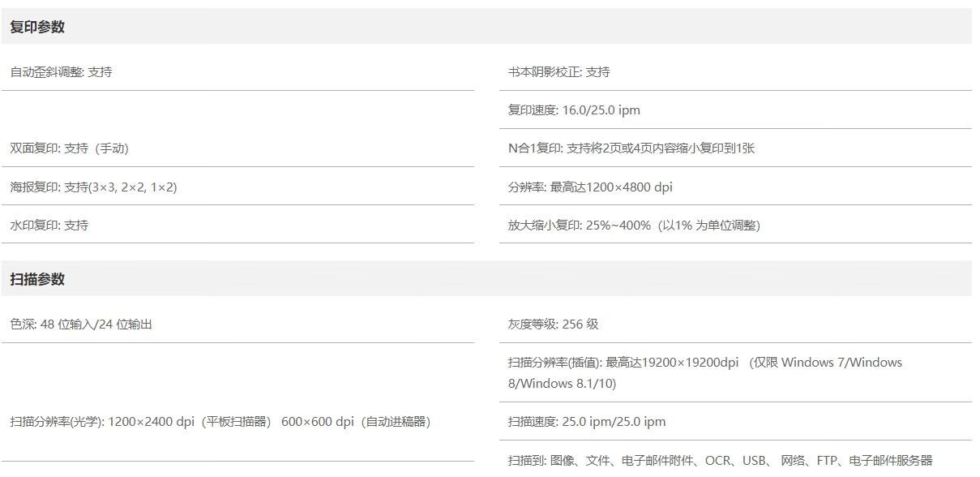This screenshot has height=477, width=980.
Task: Click the 扫描参数 section header
Action: [x=37, y=279]
